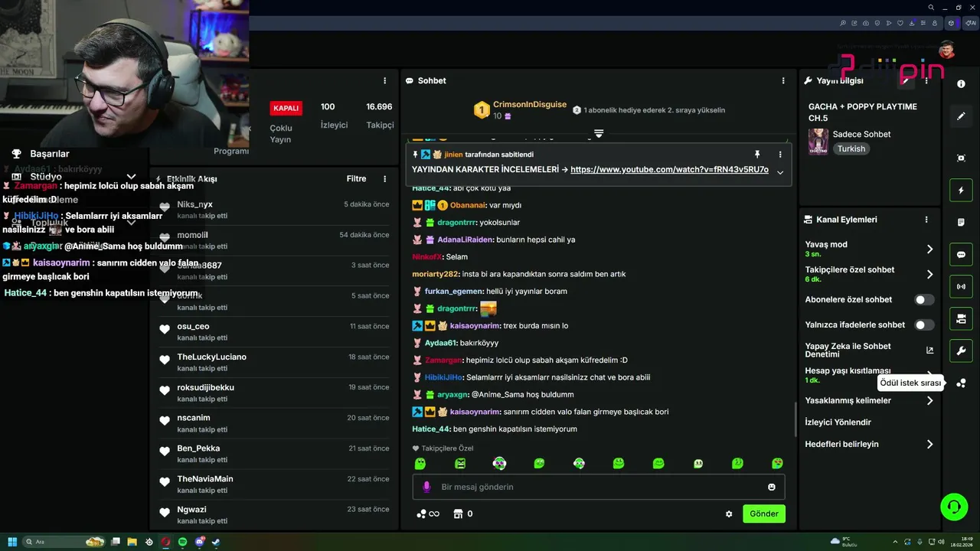The height and width of the screenshot is (551, 980).
Task: Click İzleyici Yönlendir option
Action: coord(838,422)
